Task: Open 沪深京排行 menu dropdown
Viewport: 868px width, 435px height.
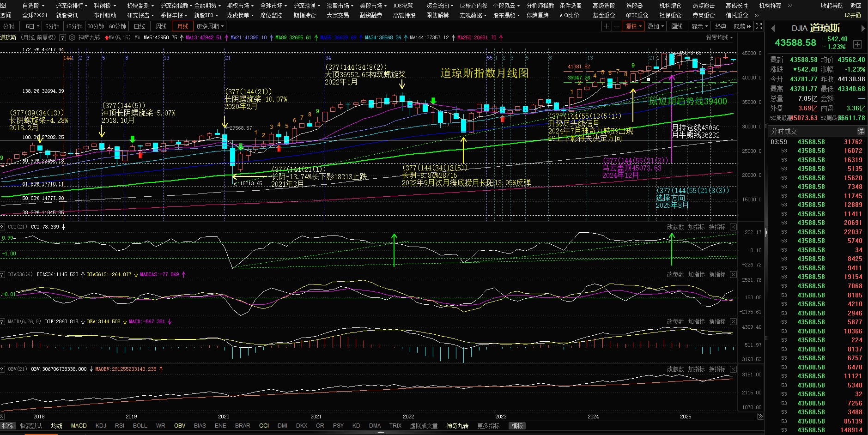Action: [x=72, y=6]
